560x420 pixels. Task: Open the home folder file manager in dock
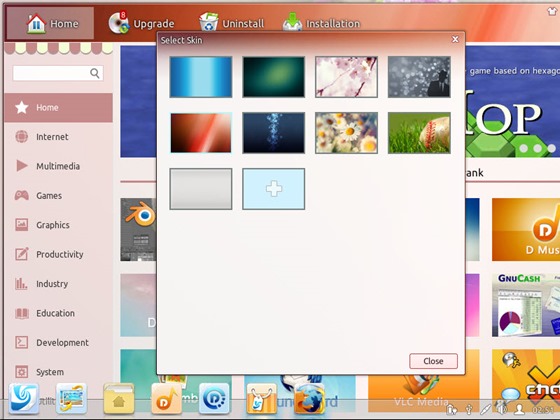point(119,398)
